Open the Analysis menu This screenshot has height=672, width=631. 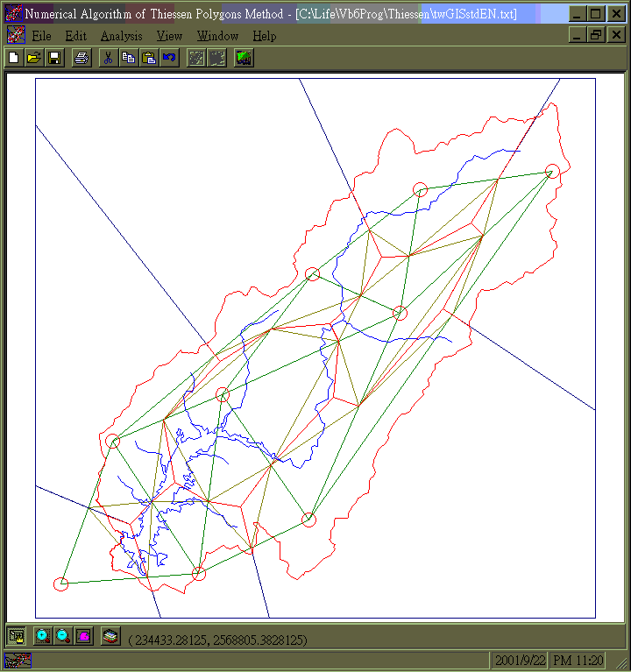[x=121, y=36]
